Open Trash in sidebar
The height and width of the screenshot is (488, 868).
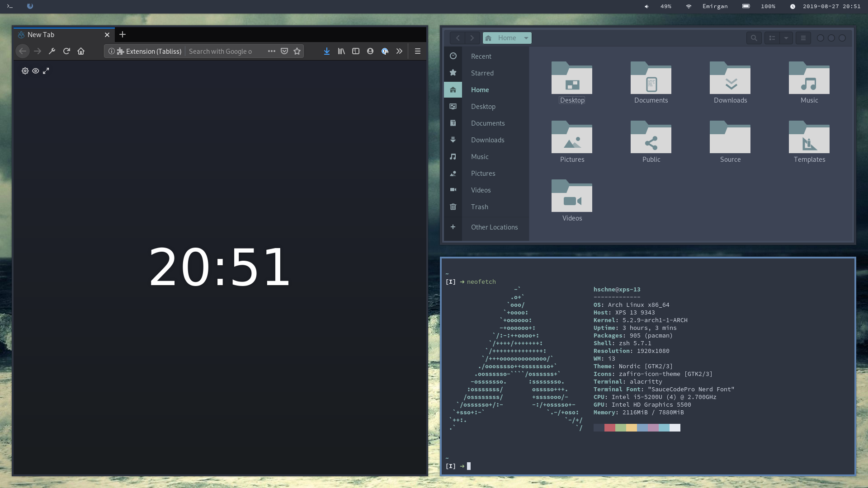(x=486, y=206)
